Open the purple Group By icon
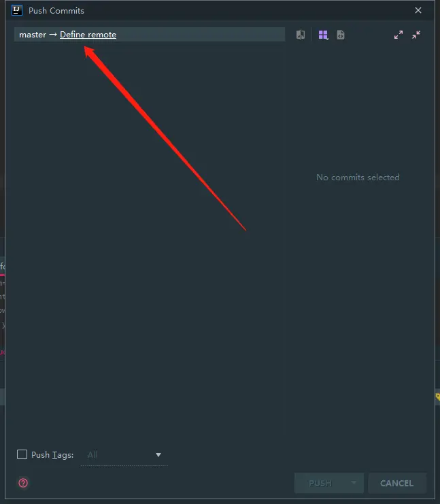 (323, 35)
